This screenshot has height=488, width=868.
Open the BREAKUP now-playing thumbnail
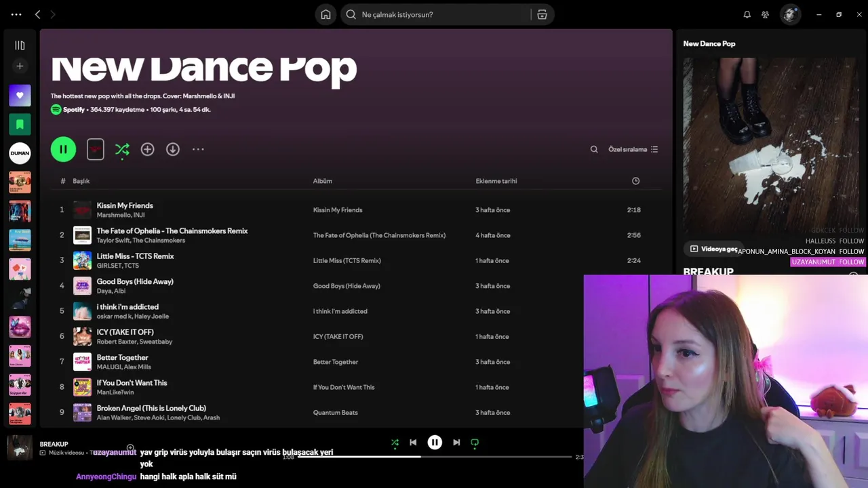pyautogui.click(x=20, y=447)
